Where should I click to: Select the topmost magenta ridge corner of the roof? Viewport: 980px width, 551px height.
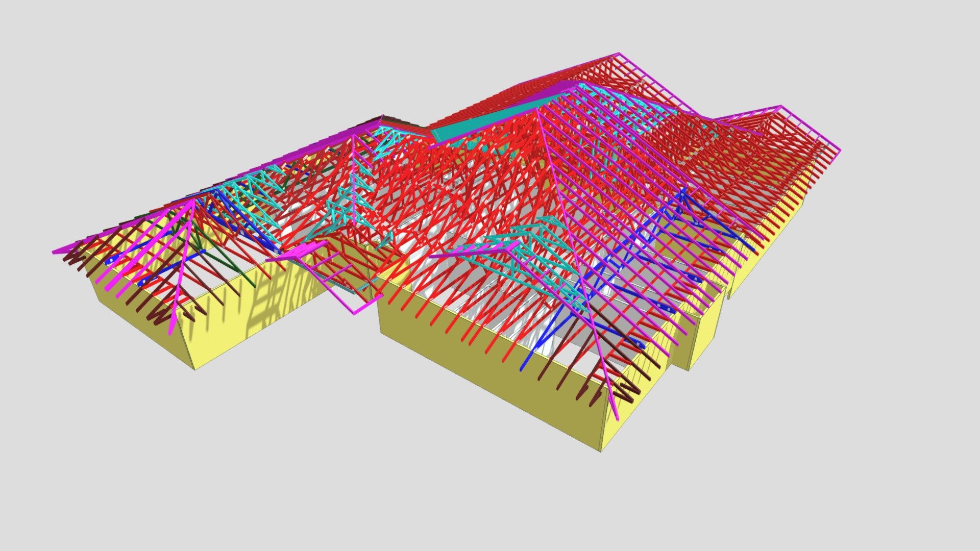[x=619, y=54]
